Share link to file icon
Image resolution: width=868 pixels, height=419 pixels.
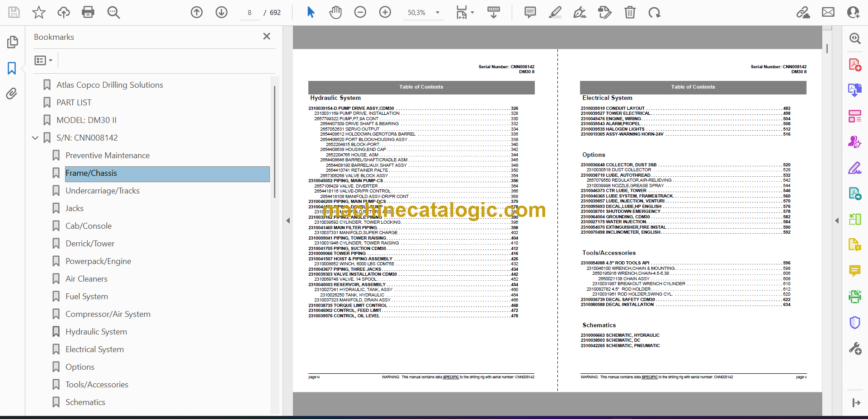click(803, 12)
